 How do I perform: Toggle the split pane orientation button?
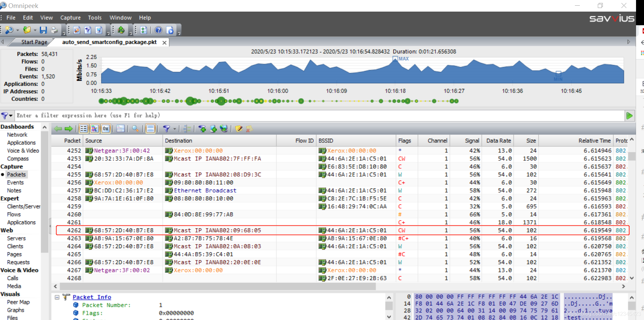(x=151, y=129)
